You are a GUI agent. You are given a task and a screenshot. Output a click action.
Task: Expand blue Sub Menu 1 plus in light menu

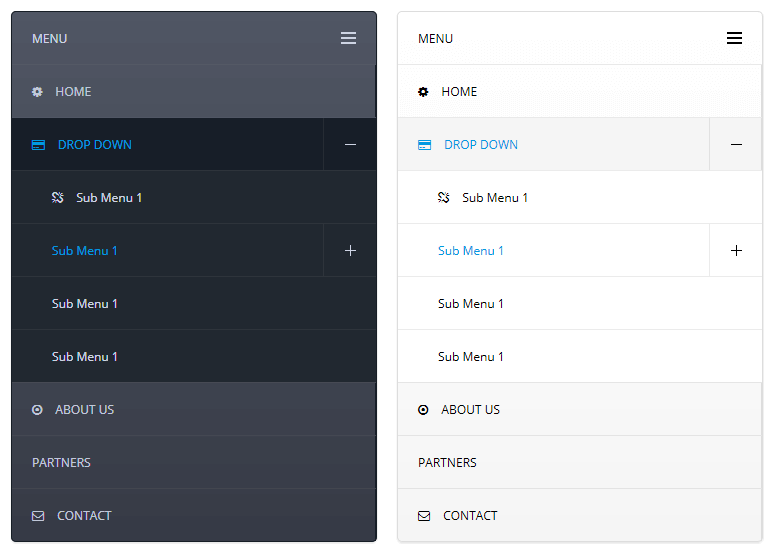coord(736,251)
